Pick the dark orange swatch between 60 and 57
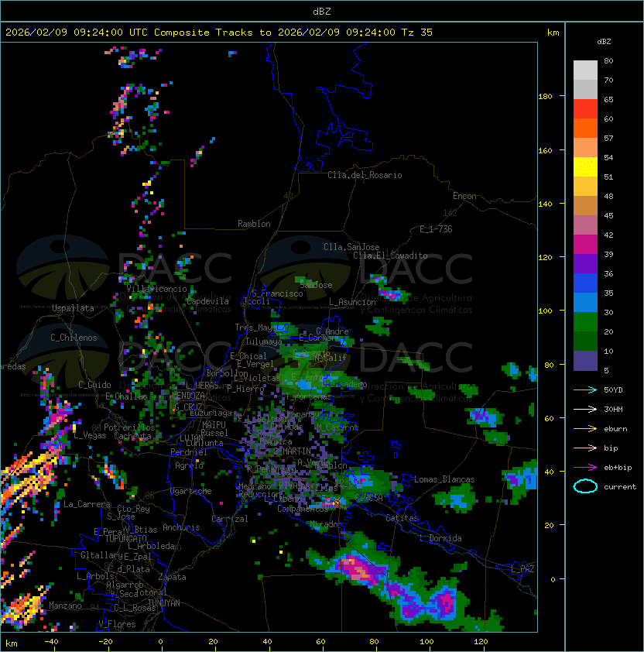Viewport: 644px width, 652px height. click(x=585, y=128)
